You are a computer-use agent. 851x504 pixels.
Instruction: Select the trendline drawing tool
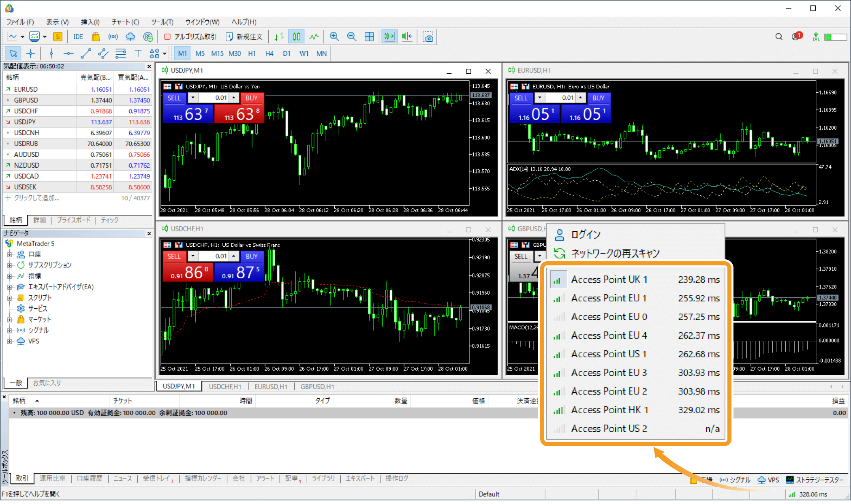(x=86, y=53)
